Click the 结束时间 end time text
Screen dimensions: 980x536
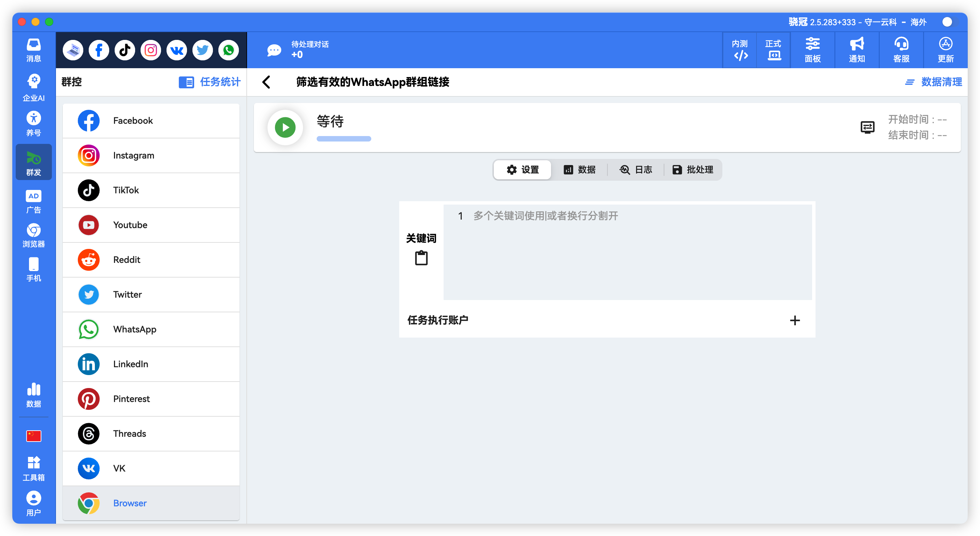(x=917, y=135)
